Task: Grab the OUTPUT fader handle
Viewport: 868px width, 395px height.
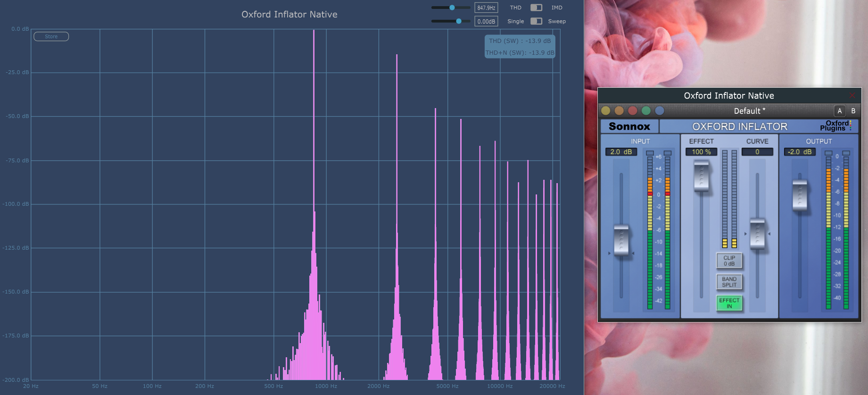Action: (x=800, y=195)
